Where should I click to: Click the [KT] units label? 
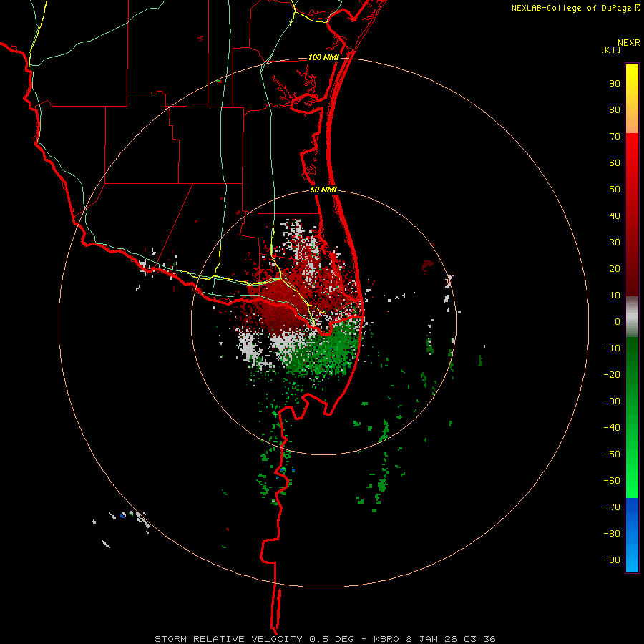[611, 49]
